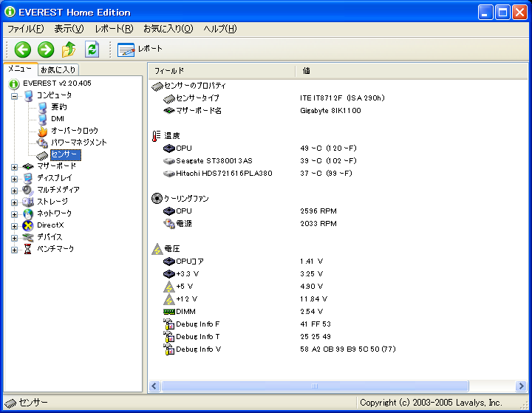Expand the マザーボード tree node
This screenshot has width=532, height=413.
click(x=14, y=167)
